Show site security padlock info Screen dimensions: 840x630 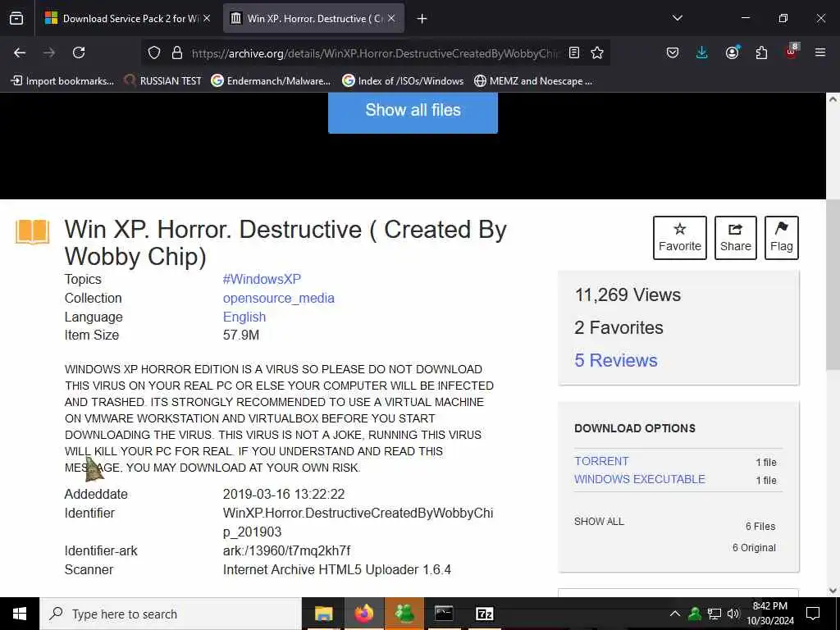point(177,52)
